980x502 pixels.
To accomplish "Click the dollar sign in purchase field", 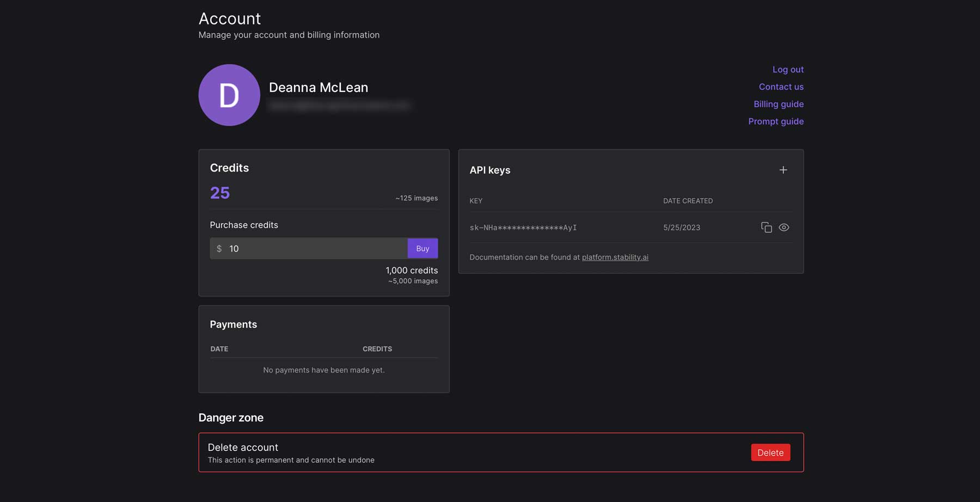I will [x=219, y=248].
